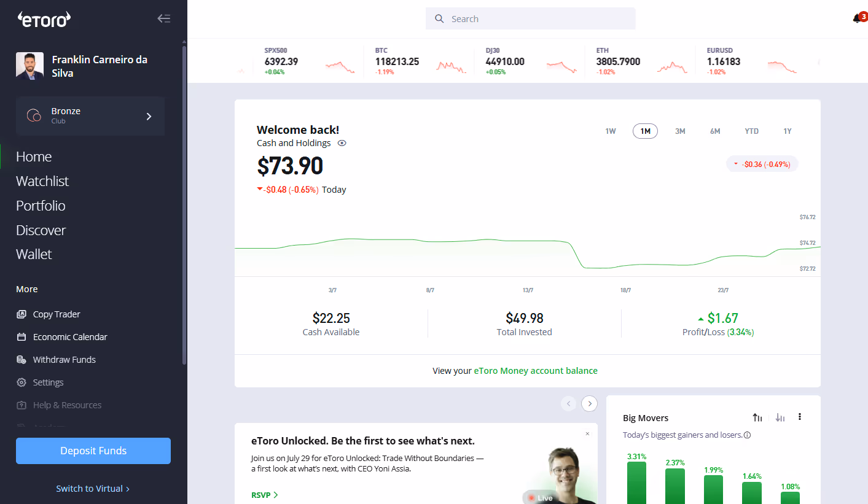
Task: Click the eToro logo
Action: point(44,19)
